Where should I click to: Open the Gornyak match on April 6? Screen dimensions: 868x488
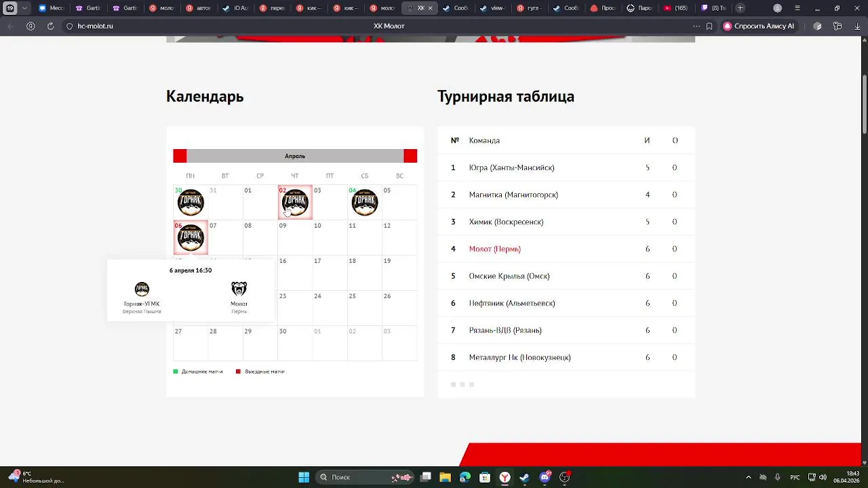191,238
